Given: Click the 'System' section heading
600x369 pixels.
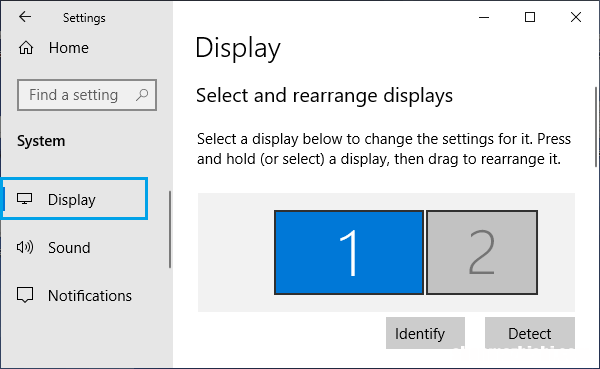Looking at the screenshot, I should point(41,141).
